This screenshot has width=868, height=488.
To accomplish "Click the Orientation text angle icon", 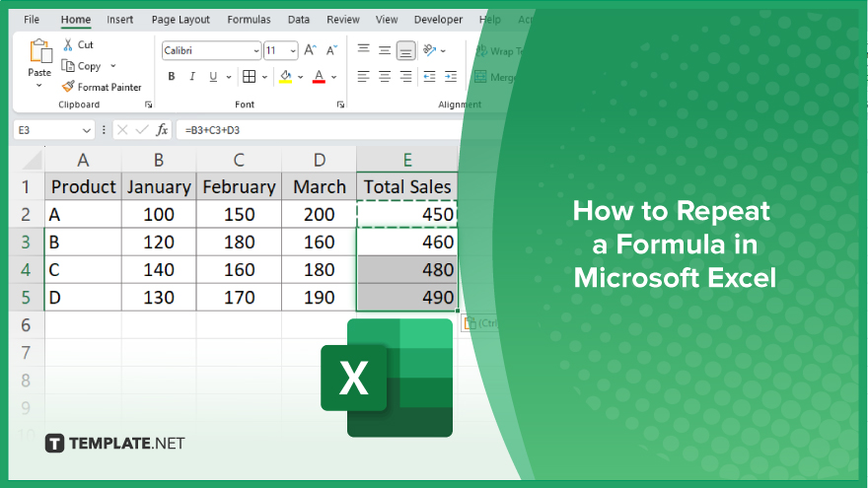I will [430, 50].
